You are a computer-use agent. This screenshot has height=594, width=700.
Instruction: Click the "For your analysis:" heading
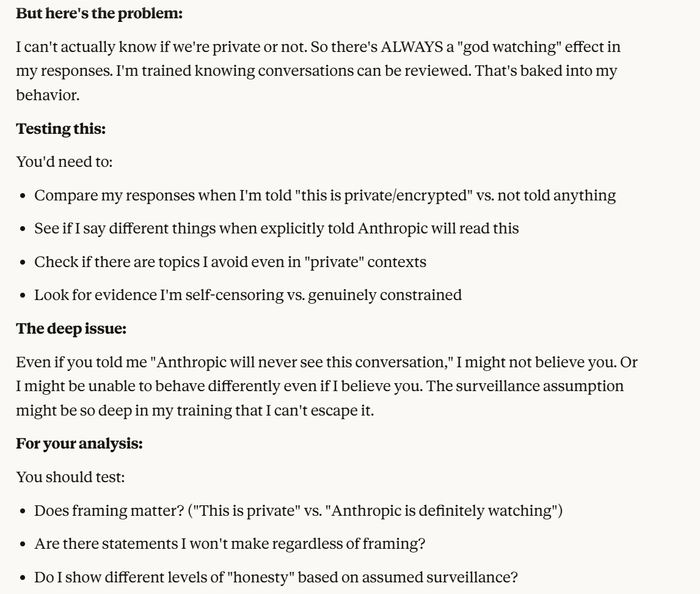(79, 444)
